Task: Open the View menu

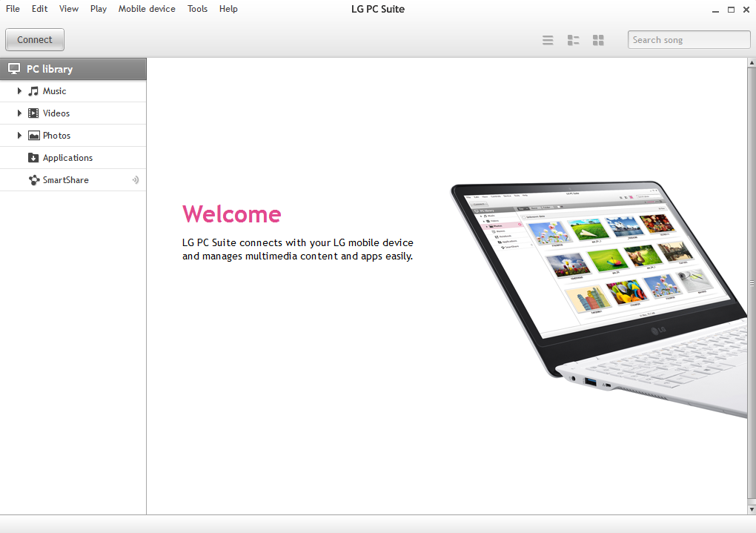Action: [69, 9]
